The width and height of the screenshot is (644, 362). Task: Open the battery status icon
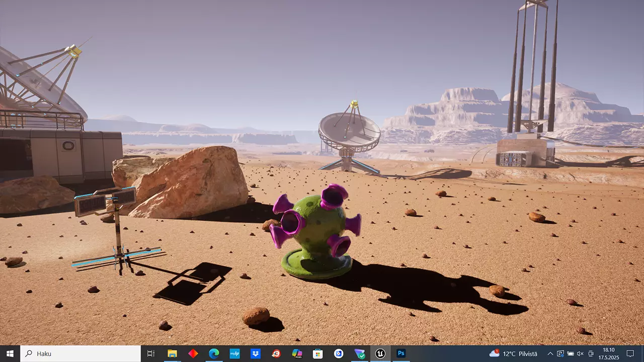570,353
